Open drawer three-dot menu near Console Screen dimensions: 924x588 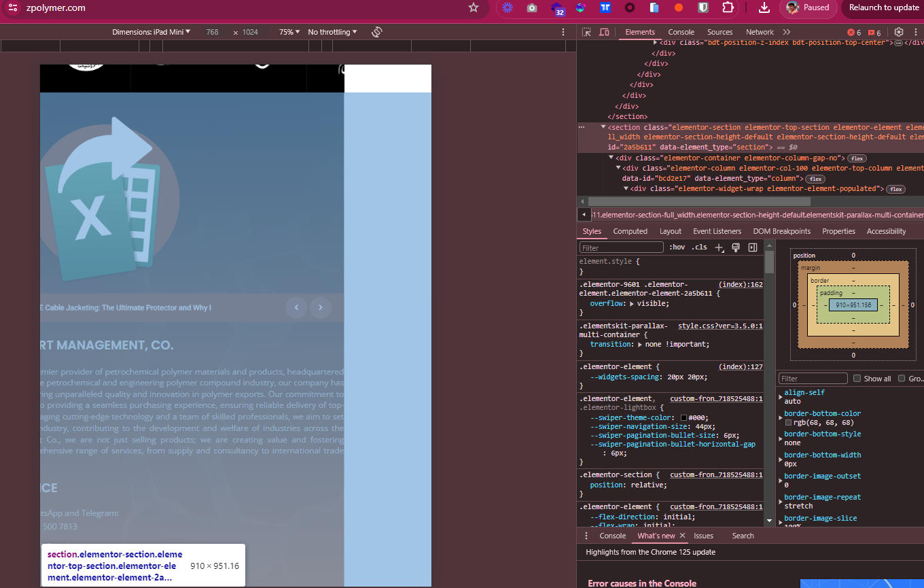coord(586,536)
